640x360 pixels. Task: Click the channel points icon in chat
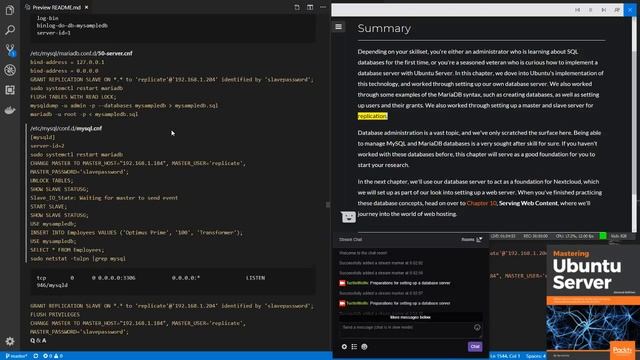pos(364,347)
